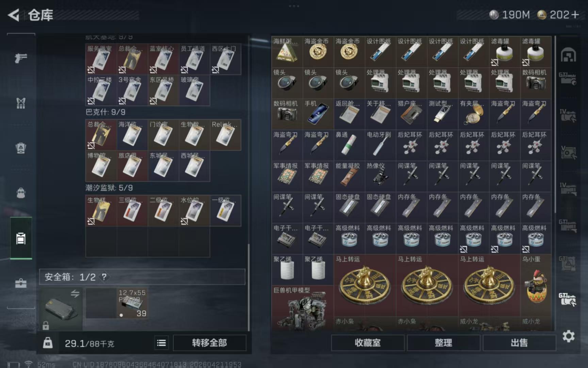Open the weapons pistol category in sidebar
588x368 pixels.
pos(21,58)
